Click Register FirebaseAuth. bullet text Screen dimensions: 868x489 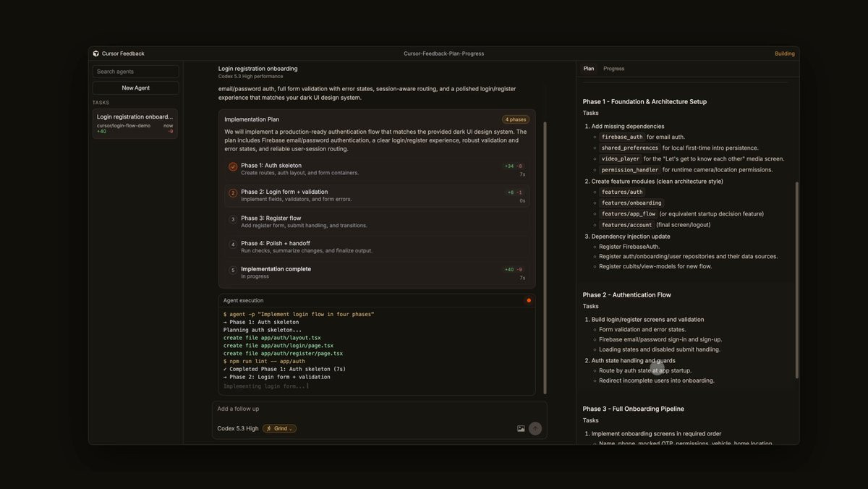(629, 247)
